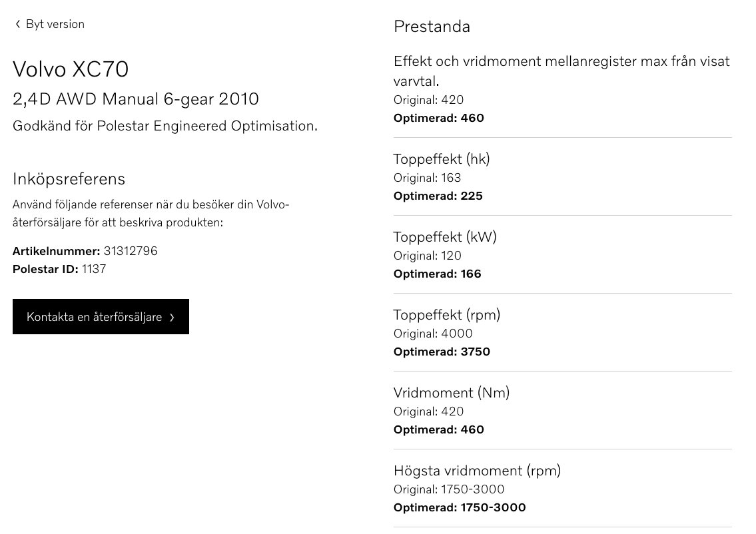Image resolution: width=756 pixels, height=534 pixels.
Task: Click the Vridmoment (Nm) heading
Action: [452, 393]
